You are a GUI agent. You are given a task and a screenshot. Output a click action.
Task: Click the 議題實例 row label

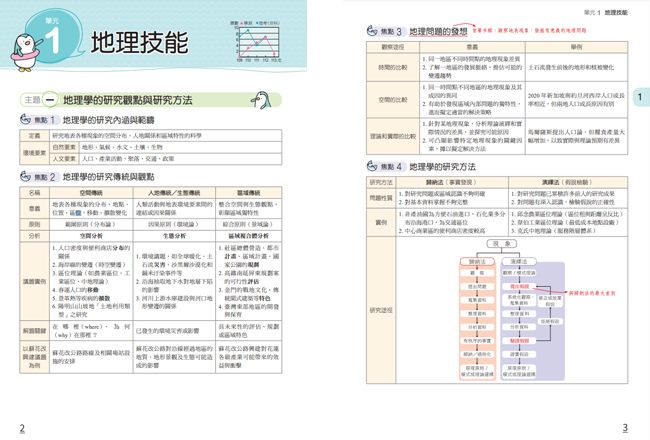(x=35, y=281)
